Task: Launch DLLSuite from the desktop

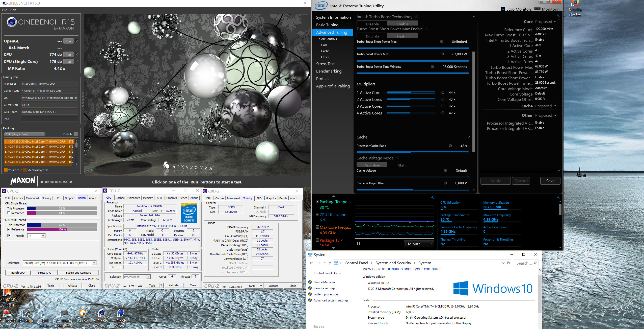Action: point(26,316)
